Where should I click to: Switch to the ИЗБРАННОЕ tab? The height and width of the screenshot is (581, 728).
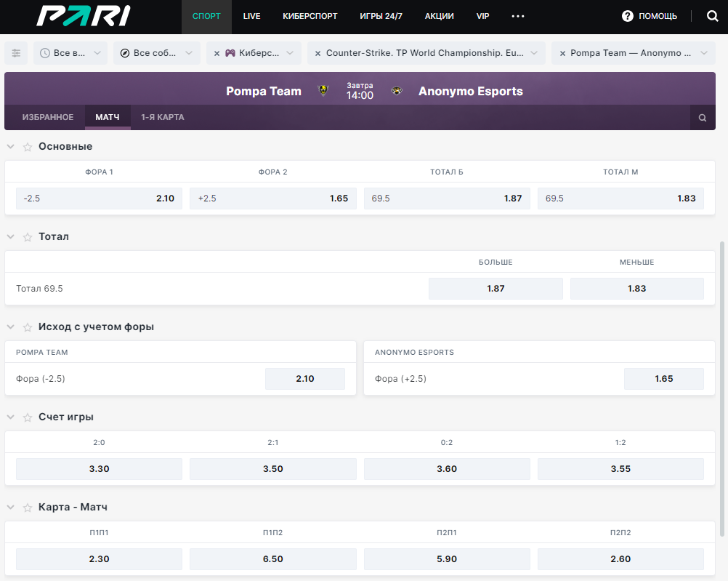pyautogui.click(x=48, y=117)
